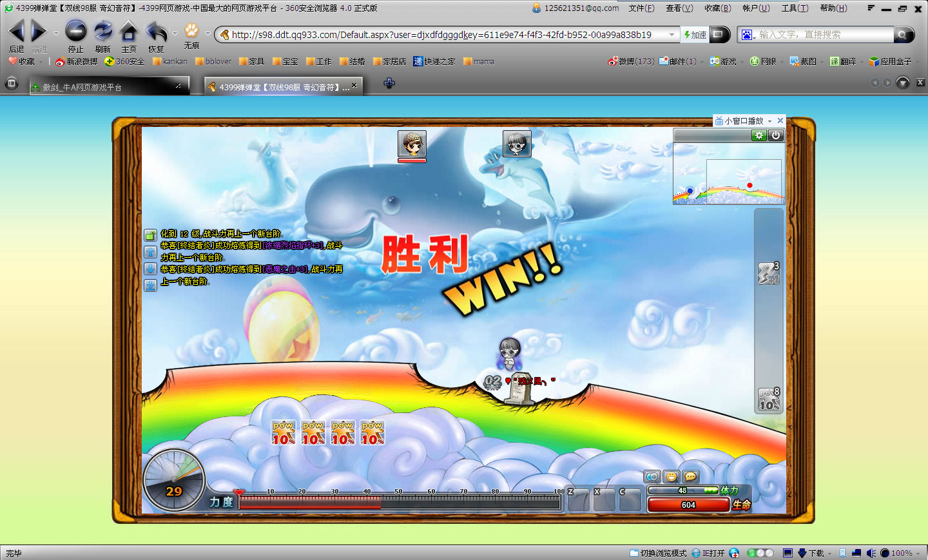928x560 pixels.
Task: Open dropdown arrow next to 恢复 button
Action: pyautogui.click(x=175, y=34)
